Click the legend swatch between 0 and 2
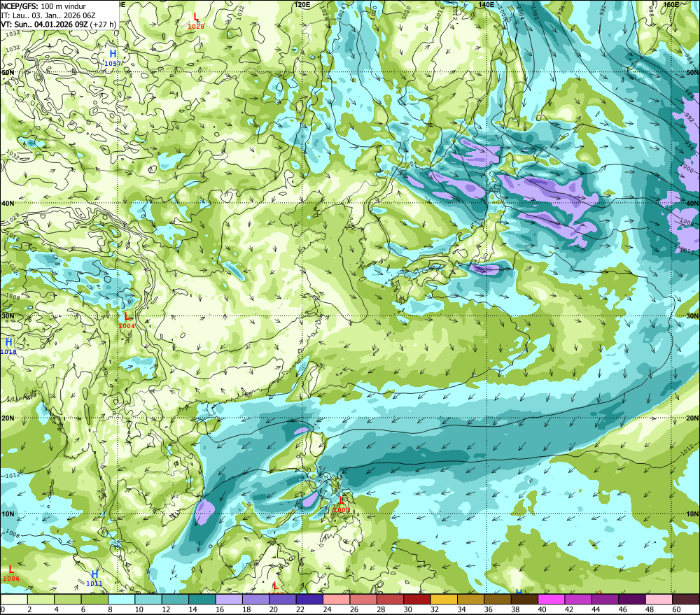This screenshot has height=615, width=700. click(14, 600)
